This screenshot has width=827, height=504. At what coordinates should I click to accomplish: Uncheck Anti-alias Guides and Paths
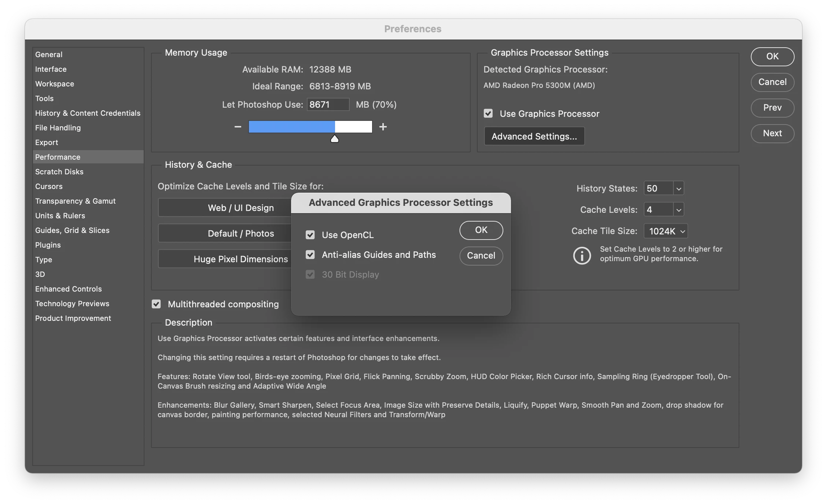coord(310,255)
